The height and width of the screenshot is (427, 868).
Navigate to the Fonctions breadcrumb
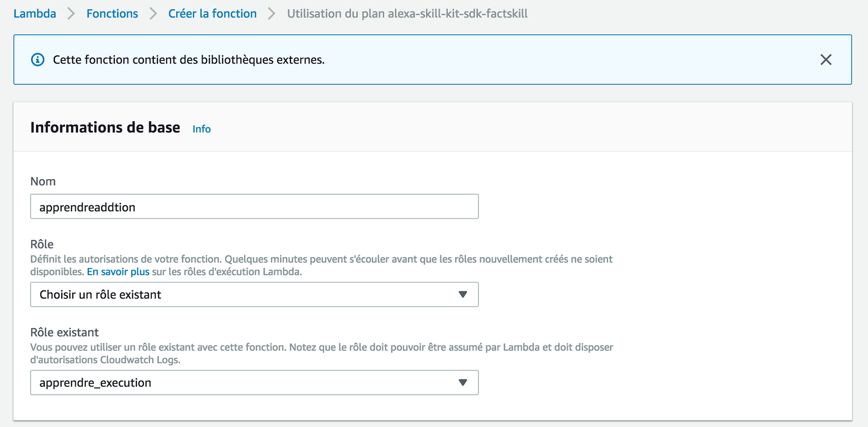pos(112,14)
